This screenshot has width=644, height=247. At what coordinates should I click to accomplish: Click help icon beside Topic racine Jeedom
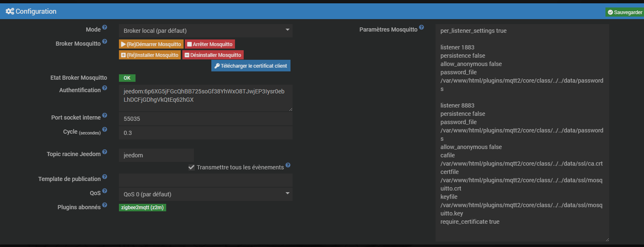coord(105,152)
